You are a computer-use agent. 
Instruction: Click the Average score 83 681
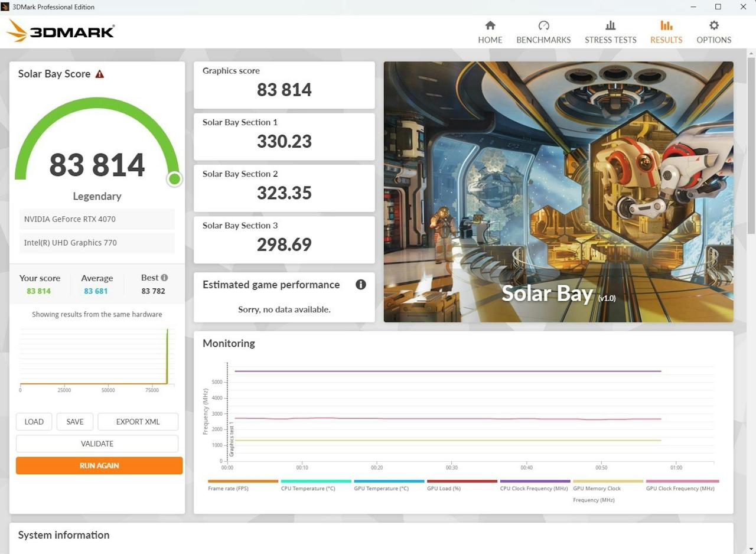coord(96,291)
